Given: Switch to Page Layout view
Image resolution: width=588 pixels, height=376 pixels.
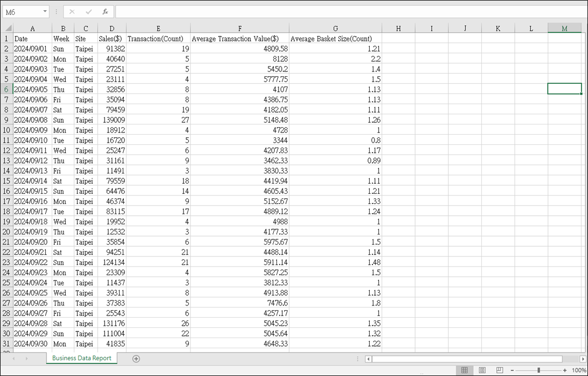Looking at the screenshot, I should [x=482, y=370].
